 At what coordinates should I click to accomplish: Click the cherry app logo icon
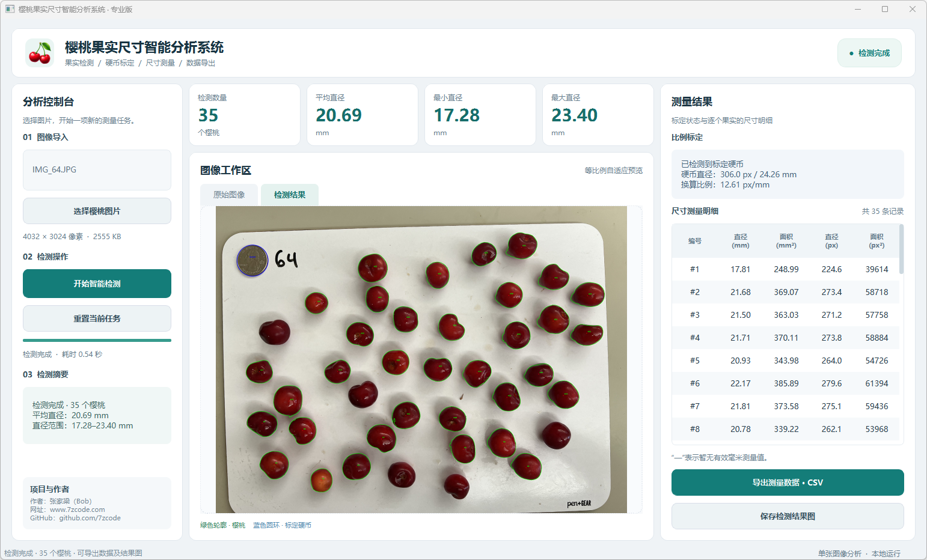tap(40, 53)
